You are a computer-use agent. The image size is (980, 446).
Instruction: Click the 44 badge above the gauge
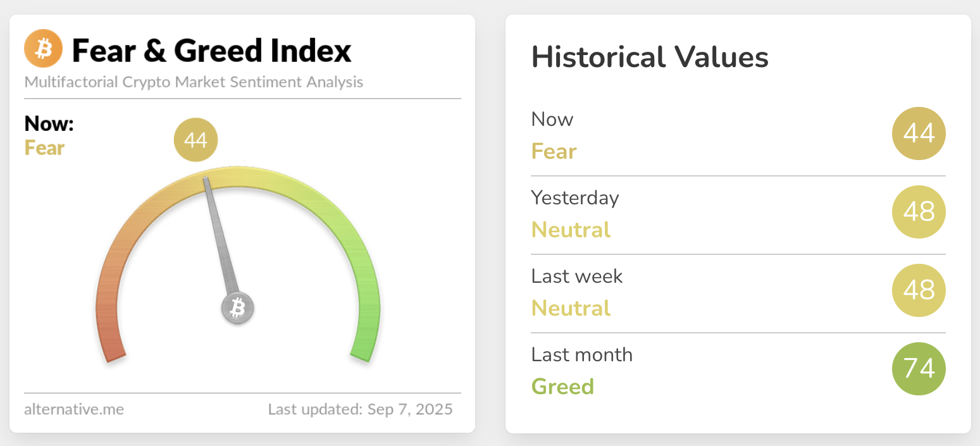pos(195,140)
